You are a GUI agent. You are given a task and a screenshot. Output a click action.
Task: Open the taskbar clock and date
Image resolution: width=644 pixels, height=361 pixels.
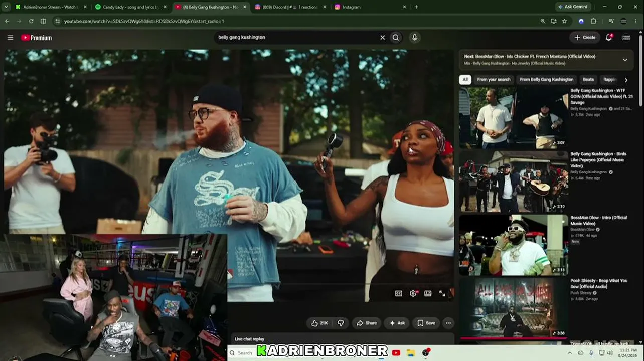(628, 353)
